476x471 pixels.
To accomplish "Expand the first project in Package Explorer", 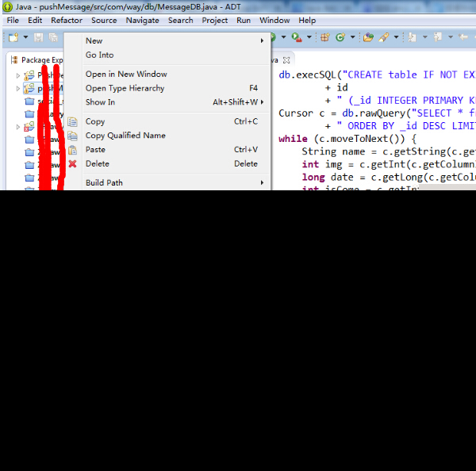I will (x=18, y=76).
